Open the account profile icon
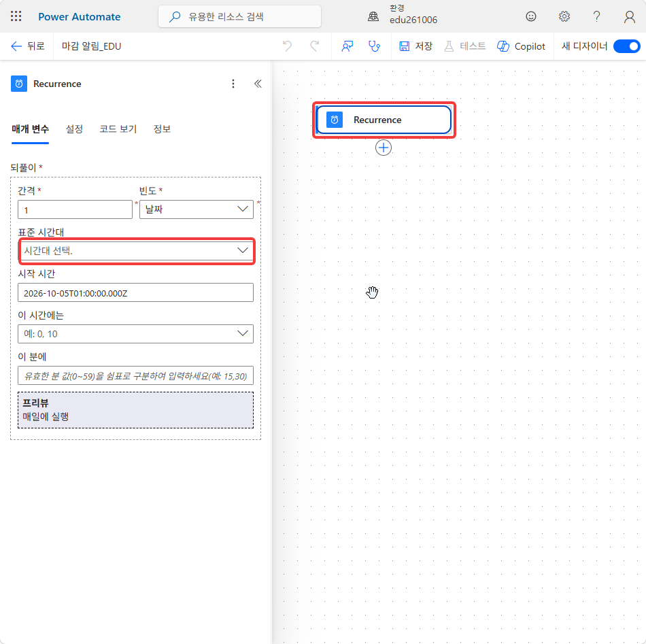646x644 pixels. (629, 16)
